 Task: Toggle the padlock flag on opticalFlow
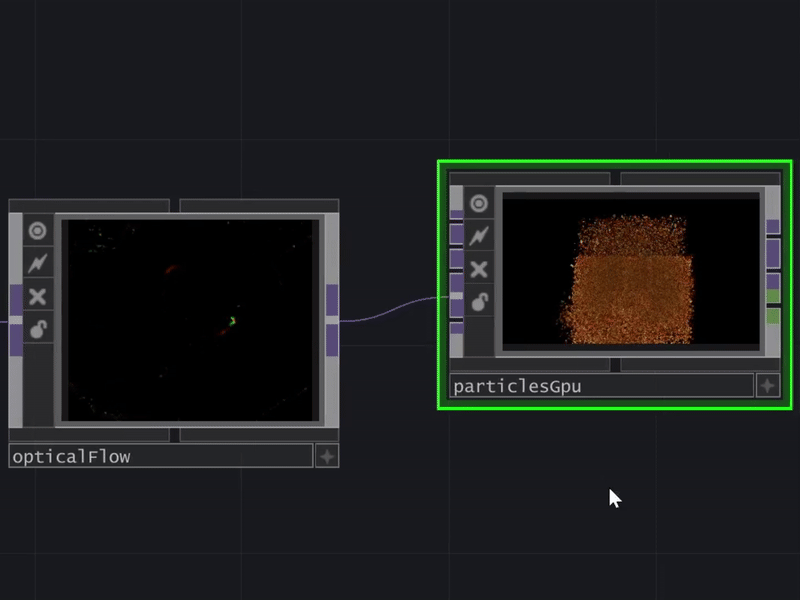pyautogui.click(x=38, y=329)
